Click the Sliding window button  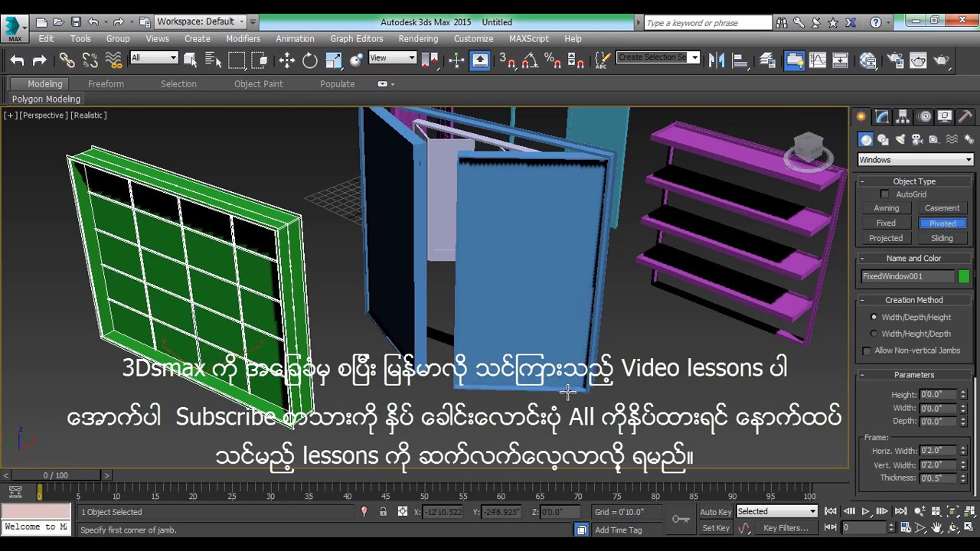tap(942, 238)
